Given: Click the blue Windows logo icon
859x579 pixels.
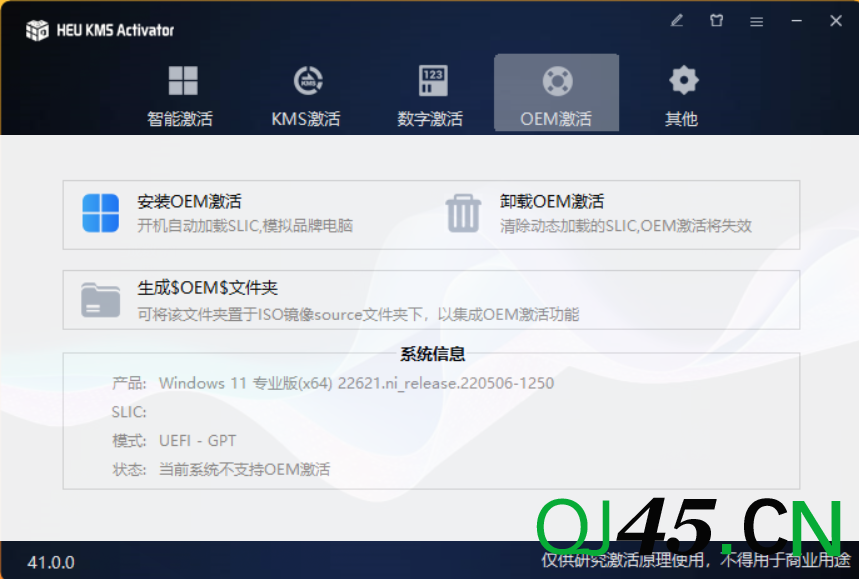Looking at the screenshot, I should 101,213.
